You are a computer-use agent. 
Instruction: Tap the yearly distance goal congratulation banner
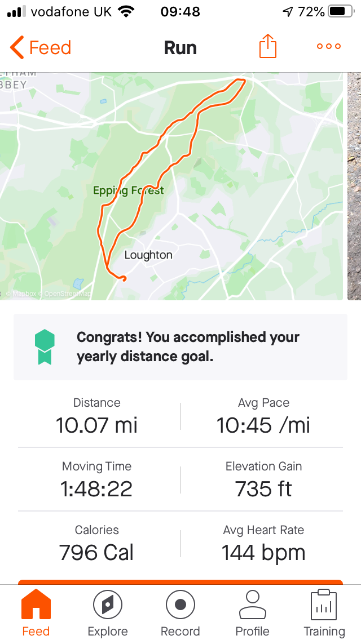(x=180, y=347)
